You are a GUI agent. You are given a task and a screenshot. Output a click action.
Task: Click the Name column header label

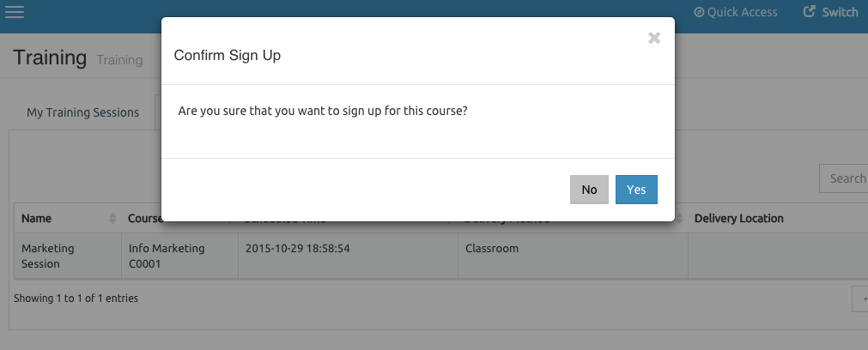(37, 219)
